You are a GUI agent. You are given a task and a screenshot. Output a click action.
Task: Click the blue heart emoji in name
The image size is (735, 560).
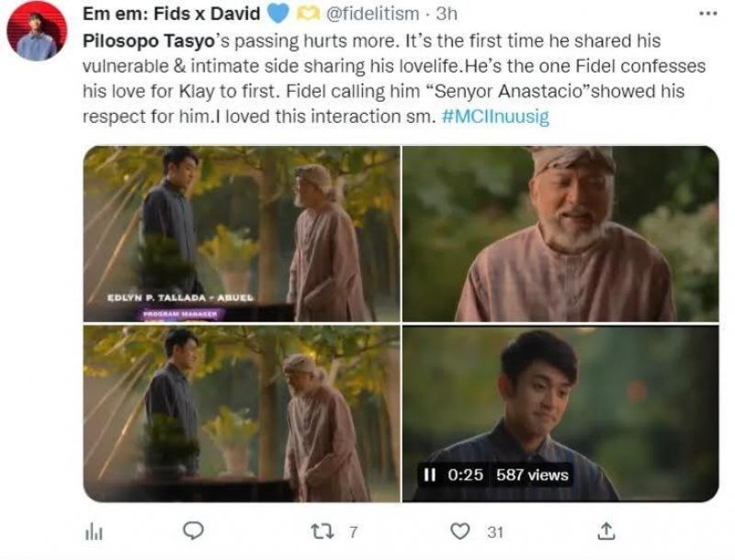pyautogui.click(x=278, y=14)
